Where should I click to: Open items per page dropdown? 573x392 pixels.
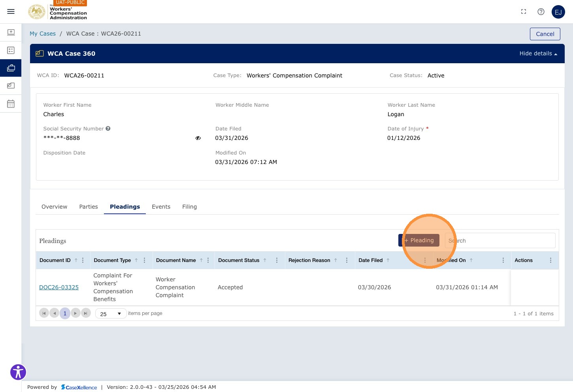[x=111, y=314]
